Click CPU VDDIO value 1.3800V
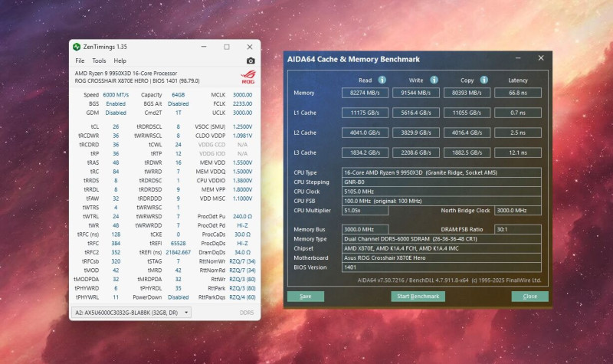This screenshot has height=364, width=613. pyautogui.click(x=242, y=181)
